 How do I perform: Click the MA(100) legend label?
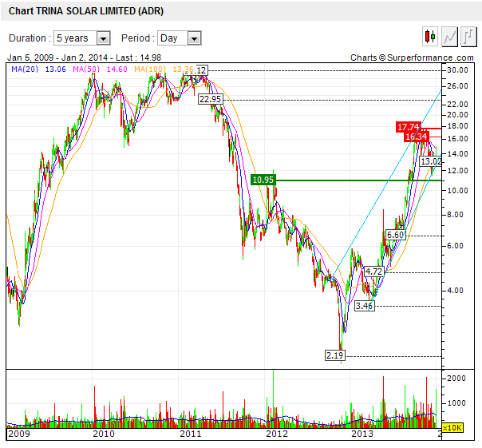(150, 69)
